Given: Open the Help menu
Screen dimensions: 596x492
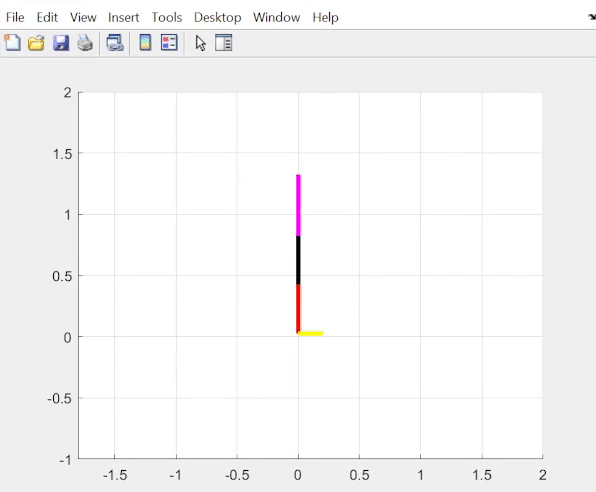Looking at the screenshot, I should point(325,17).
